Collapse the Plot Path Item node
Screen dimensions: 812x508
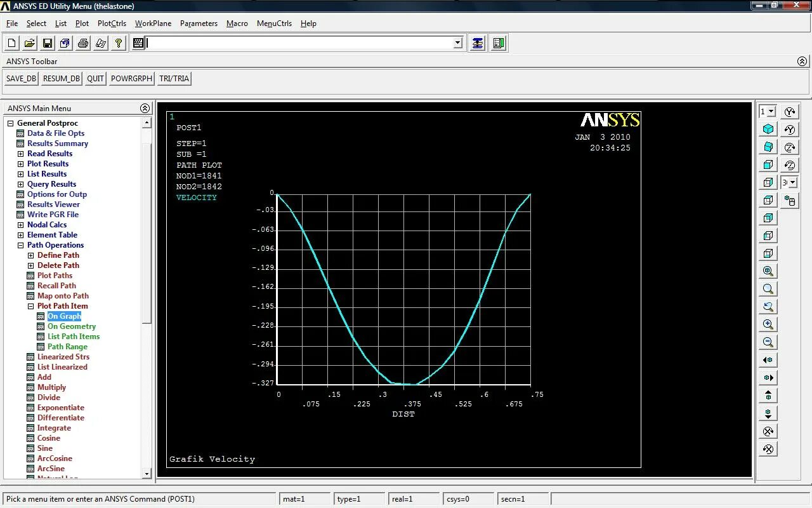(x=30, y=306)
